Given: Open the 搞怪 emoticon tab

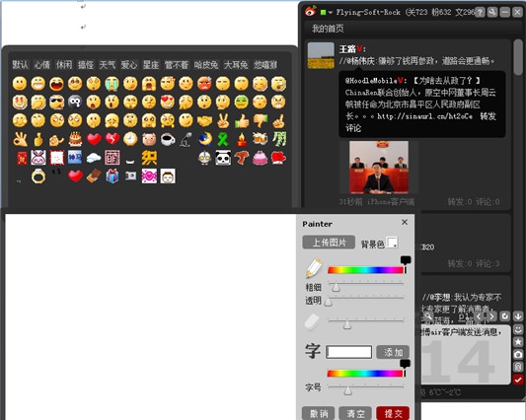Looking at the screenshot, I should pyautogui.click(x=86, y=64).
